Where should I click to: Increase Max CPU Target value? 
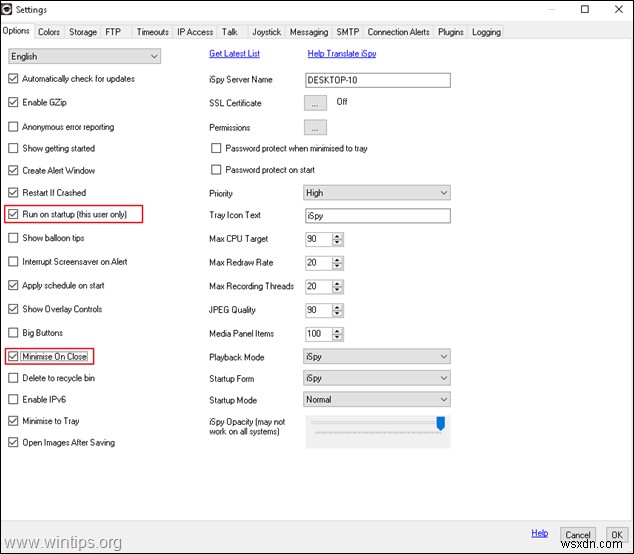(337, 236)
